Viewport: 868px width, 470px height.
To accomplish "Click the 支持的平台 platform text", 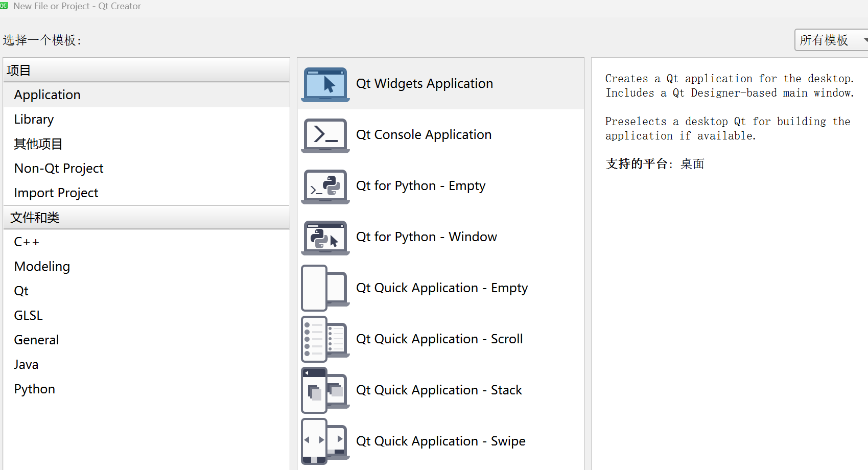I will pos(655,164).
